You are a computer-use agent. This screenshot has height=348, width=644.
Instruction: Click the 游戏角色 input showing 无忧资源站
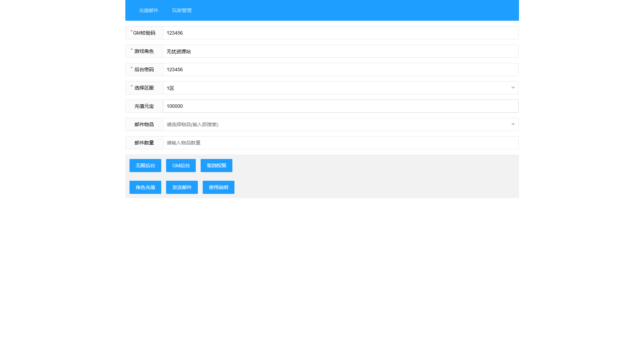(x=340, y=51)
